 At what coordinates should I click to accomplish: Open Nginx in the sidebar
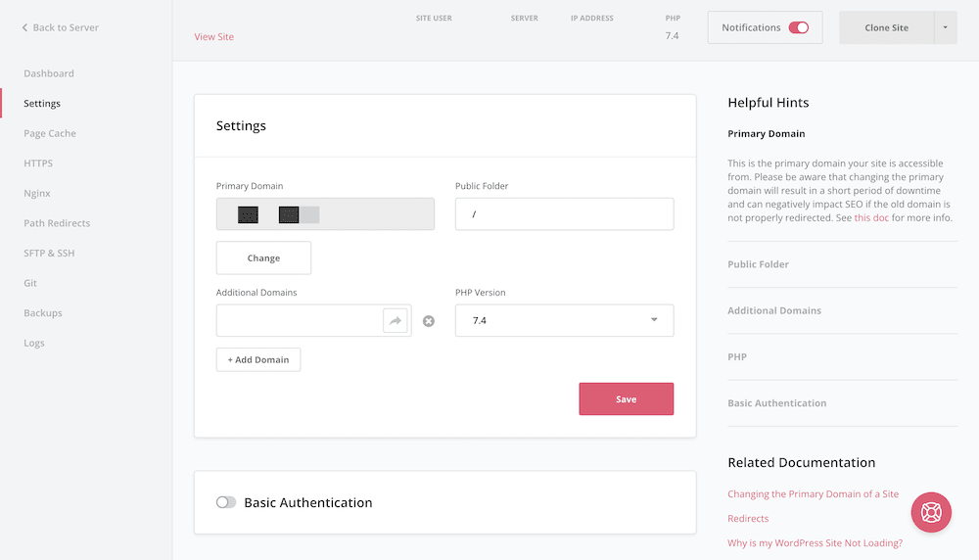tap(37, 193)
